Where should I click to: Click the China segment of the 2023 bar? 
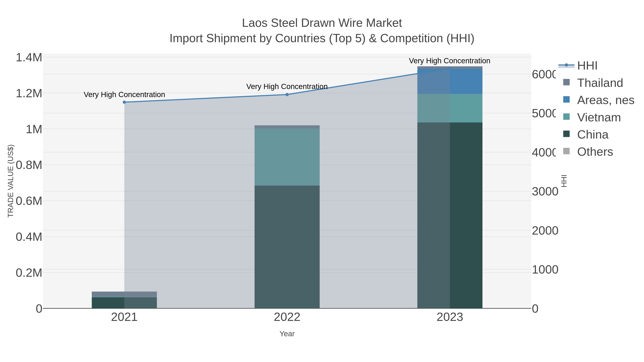click(450, 215)
